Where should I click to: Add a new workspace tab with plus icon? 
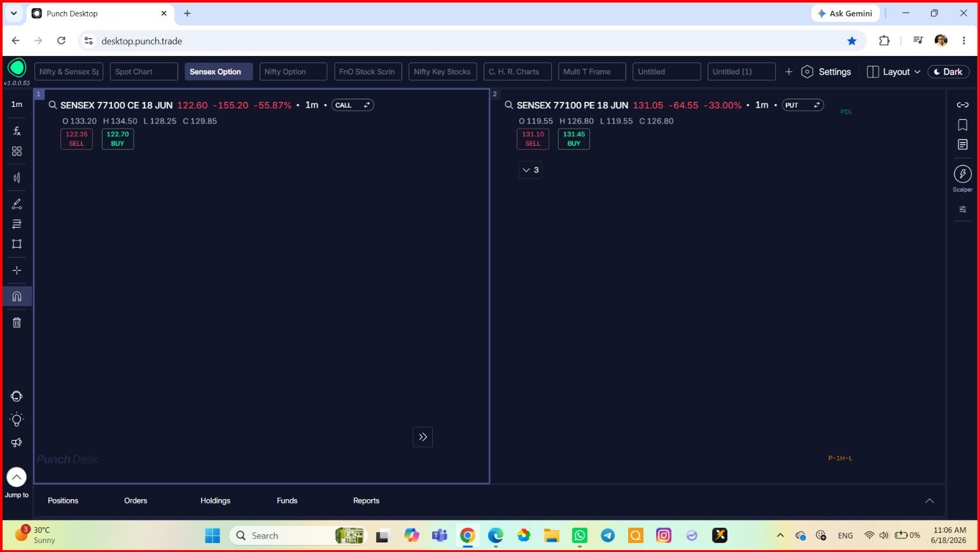789,72
